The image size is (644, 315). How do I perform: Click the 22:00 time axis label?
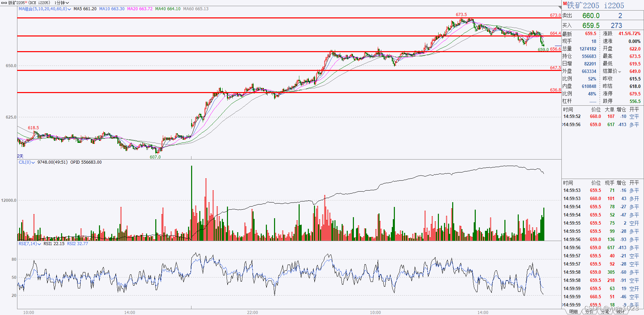click(x=253, y=313)
